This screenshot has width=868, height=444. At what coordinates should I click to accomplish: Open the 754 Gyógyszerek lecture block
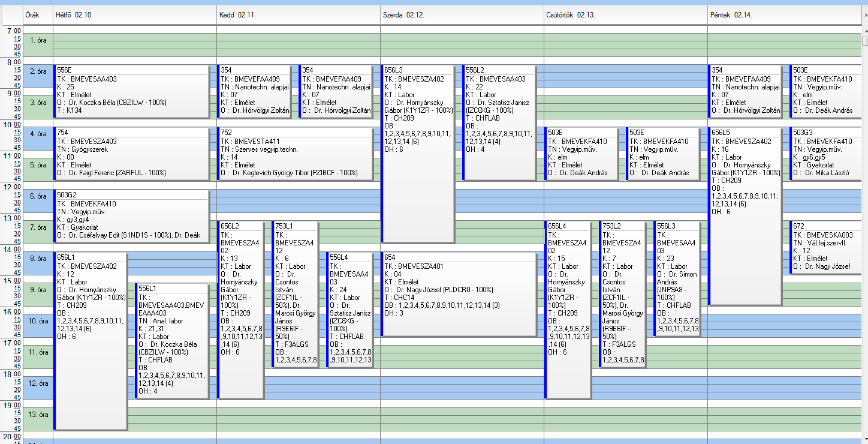coord(132,153)
